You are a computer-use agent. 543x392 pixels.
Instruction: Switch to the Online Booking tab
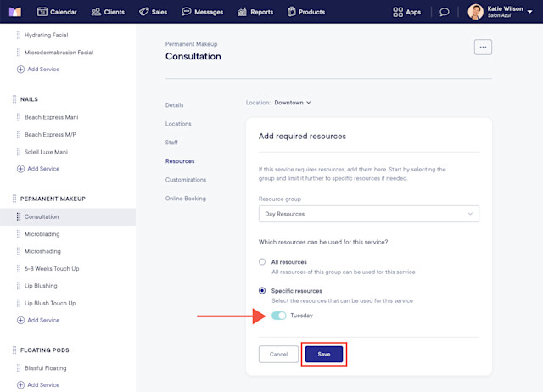pos(186,199)
